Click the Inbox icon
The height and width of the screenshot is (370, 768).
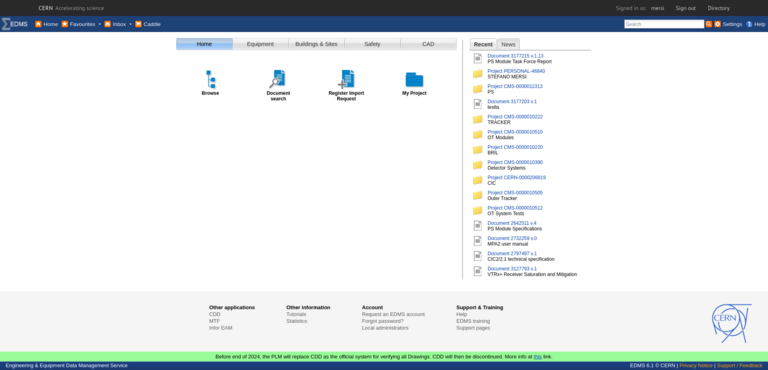(107, 24)
